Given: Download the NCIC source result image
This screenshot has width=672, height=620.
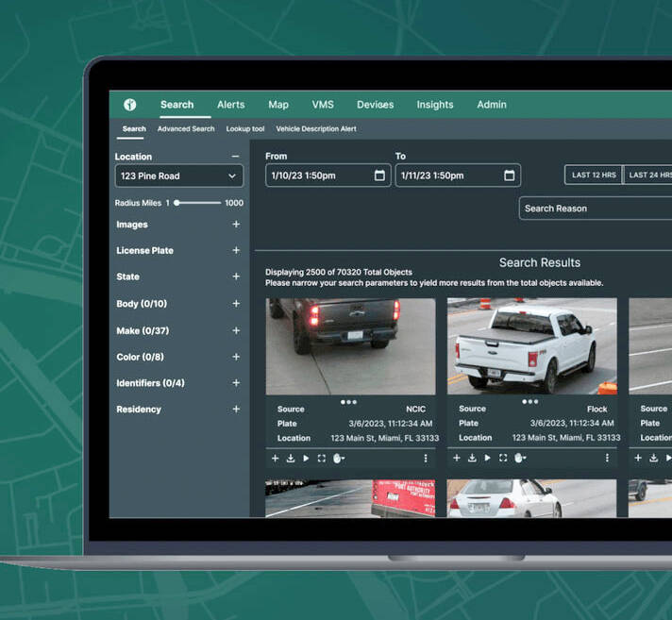Looking at the screenshot, I should (291, 458).
